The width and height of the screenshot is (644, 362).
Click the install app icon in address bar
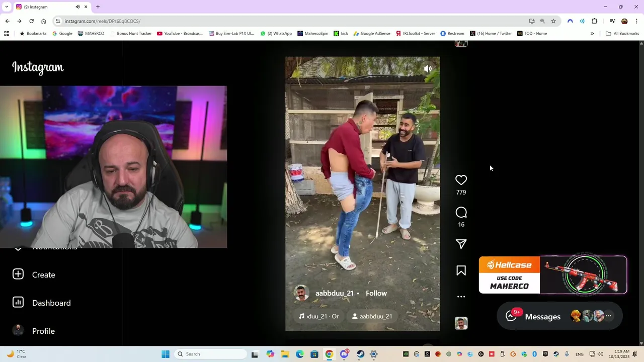point(532,21)
